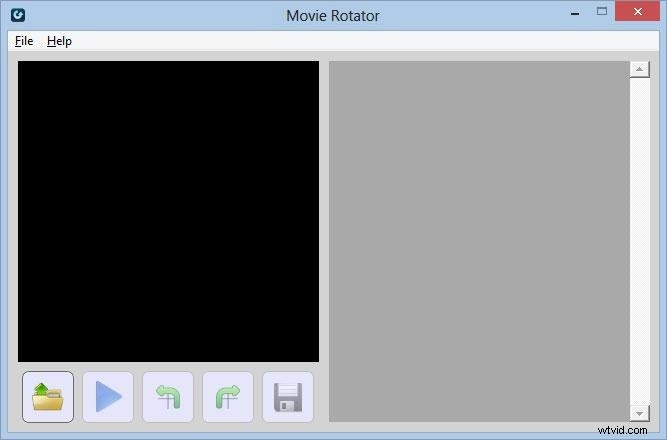Maximize the Movie Rotator window

[x=601, y=11]
